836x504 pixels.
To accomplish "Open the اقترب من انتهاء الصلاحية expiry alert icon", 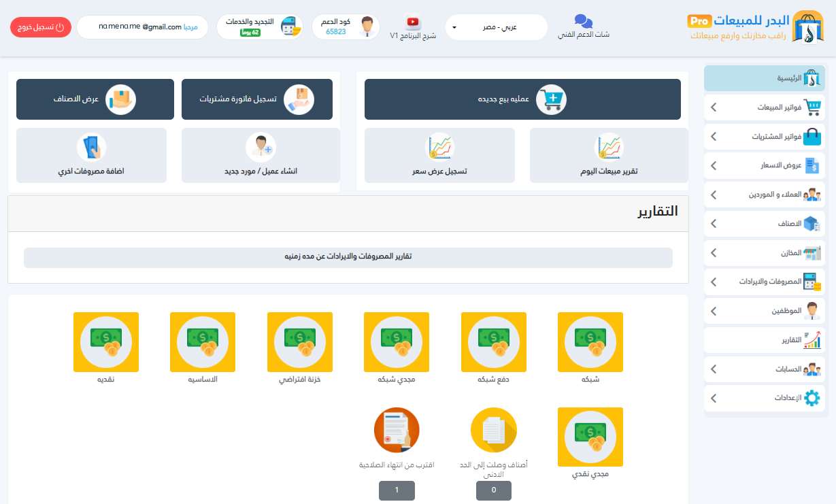I will (397, 429).
